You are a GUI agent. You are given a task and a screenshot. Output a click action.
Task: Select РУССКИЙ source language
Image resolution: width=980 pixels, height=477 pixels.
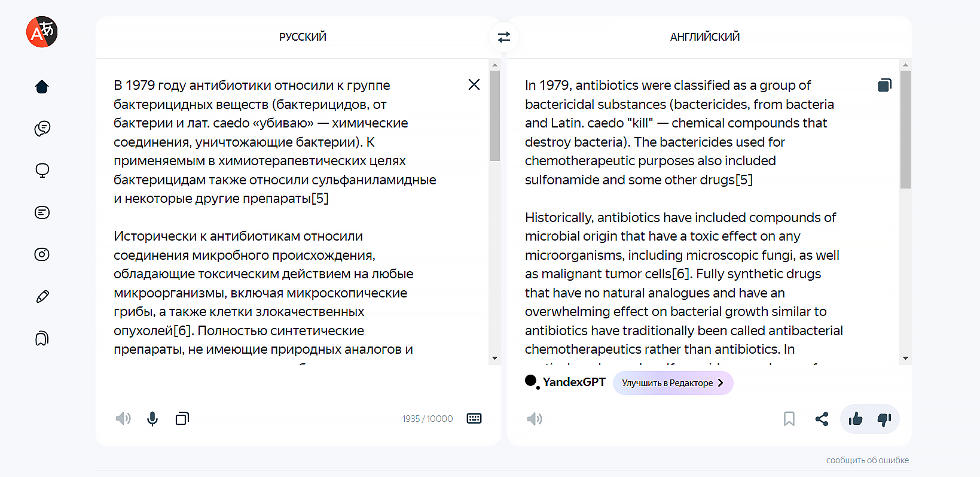pyautogui.click(x=303, y=37)
